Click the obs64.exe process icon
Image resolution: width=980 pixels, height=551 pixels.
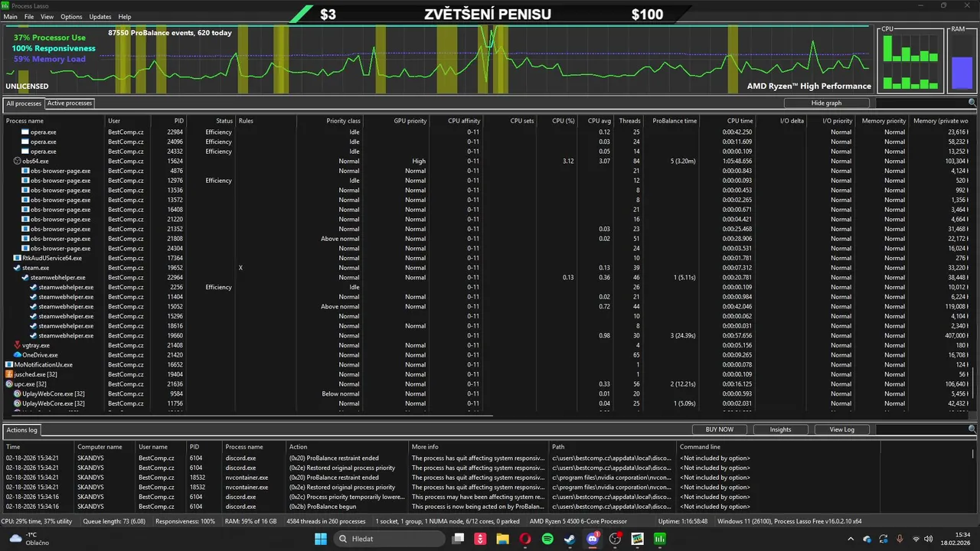[18, 161]
